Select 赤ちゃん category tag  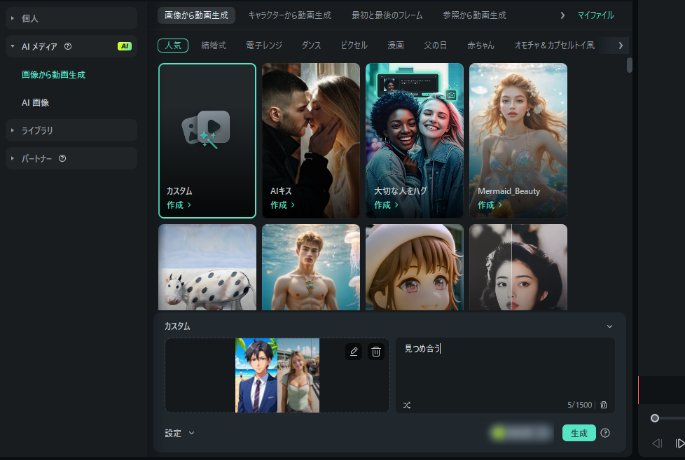coord(481,45)
